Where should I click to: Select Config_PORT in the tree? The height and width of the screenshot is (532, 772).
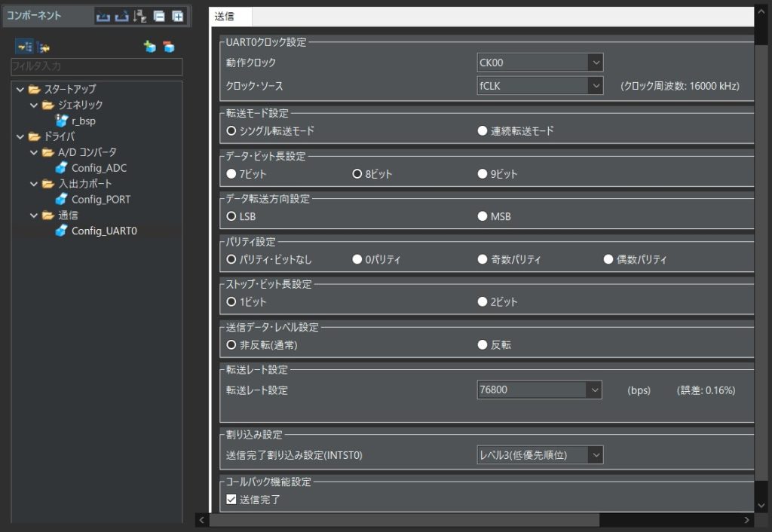point(100,200)
